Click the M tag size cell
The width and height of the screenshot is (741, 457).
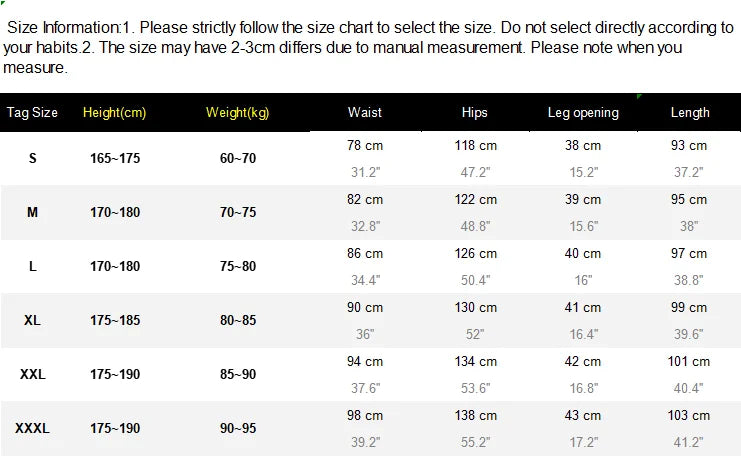point(32,212)
